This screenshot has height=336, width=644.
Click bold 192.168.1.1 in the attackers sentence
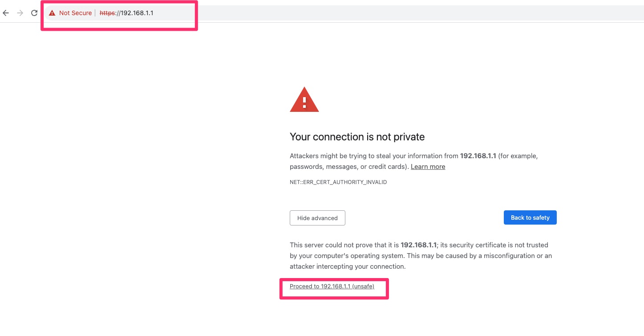click(x=478, y=156)
